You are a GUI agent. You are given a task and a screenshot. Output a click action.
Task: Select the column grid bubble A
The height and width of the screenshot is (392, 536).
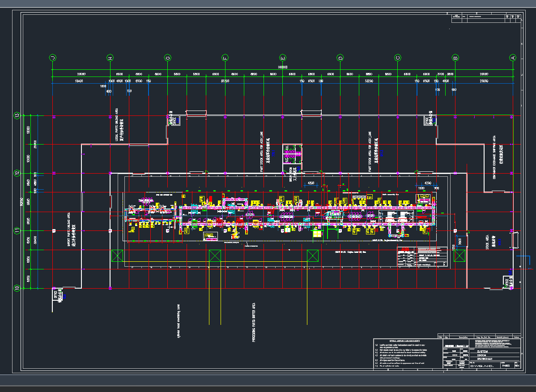click(x=513, y=58)
